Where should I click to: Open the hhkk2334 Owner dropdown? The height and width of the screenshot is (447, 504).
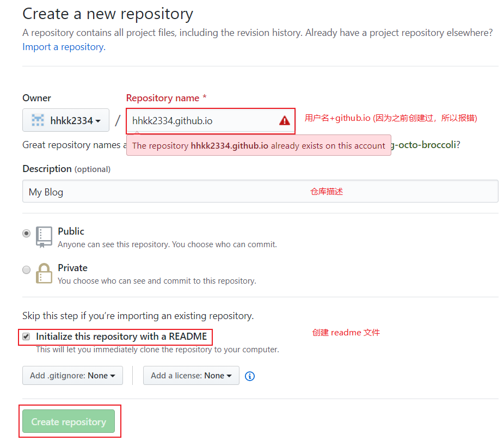(66, 120)
